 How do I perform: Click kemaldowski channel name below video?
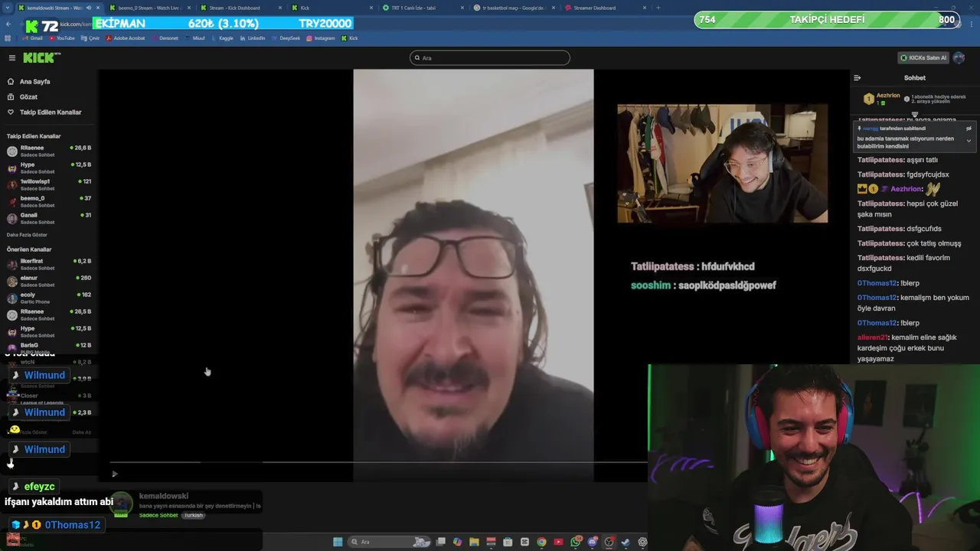coord(163,496)
